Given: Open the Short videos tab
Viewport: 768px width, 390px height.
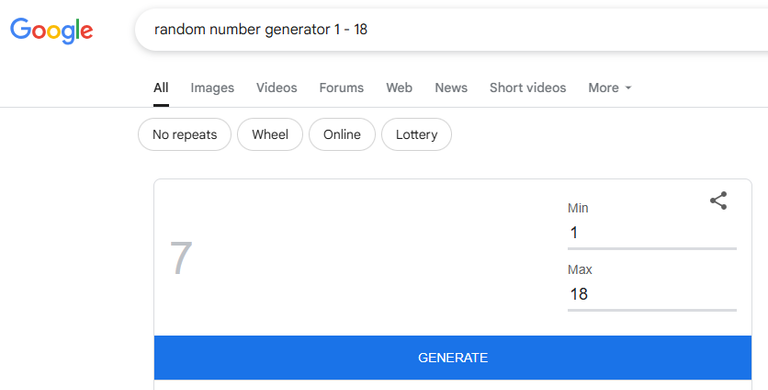Looking at the screenshot, I should tap(528, 88).
